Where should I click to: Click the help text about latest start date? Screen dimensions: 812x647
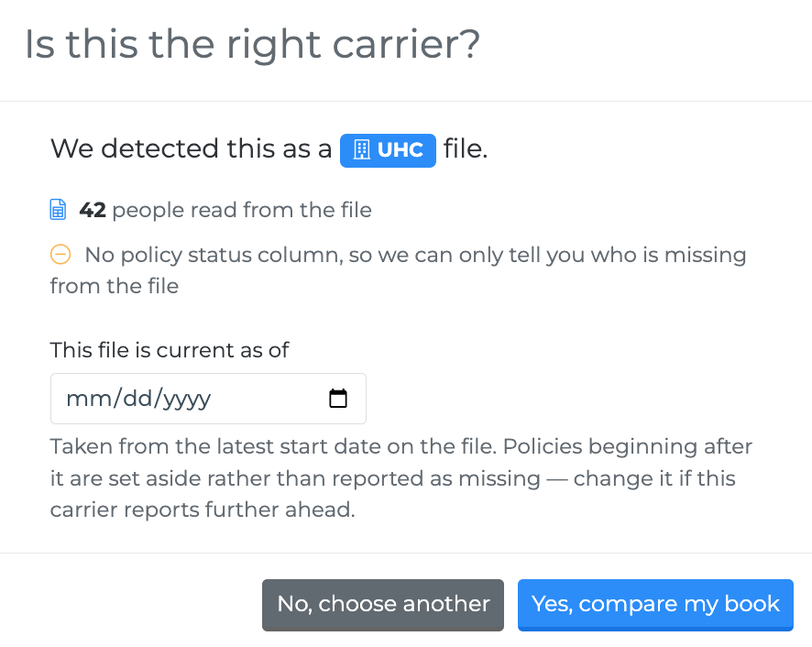(401, 477)
